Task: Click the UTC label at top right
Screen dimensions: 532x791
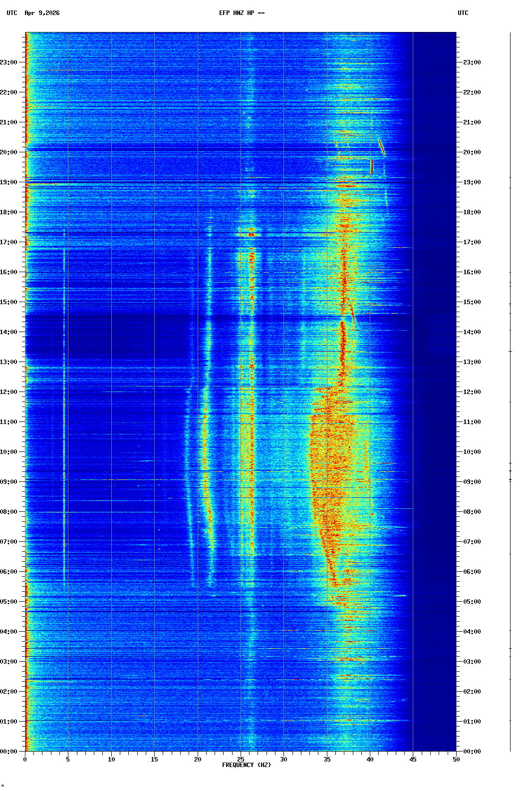Action: click(x=463, y=13)
